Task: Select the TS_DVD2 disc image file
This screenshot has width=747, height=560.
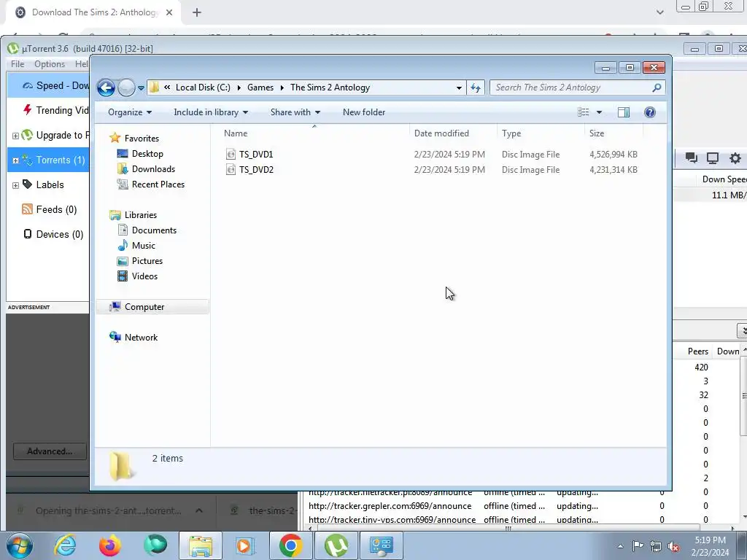Action: coord(256,169)
